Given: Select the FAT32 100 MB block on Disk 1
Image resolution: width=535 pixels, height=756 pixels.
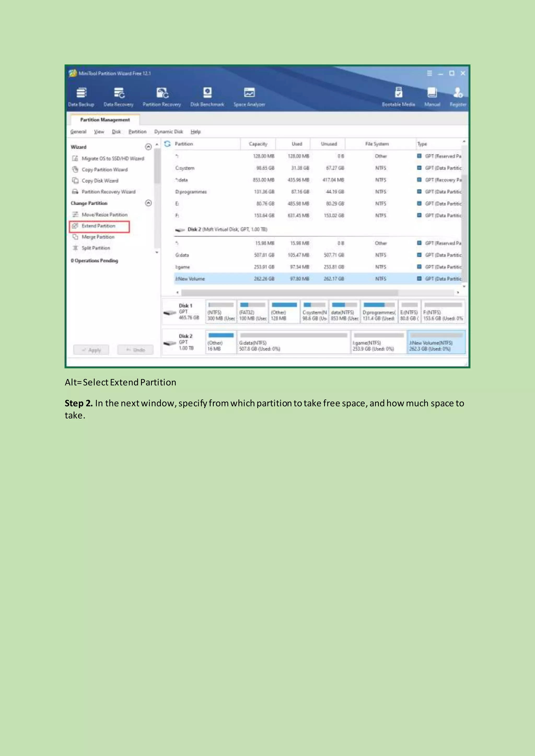Looking at the screenshot, I should point(253,312).
